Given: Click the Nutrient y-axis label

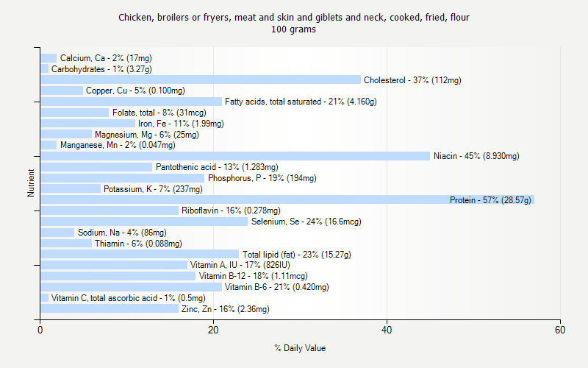Looking at the screenshot, I should click(x=31, y=183).
